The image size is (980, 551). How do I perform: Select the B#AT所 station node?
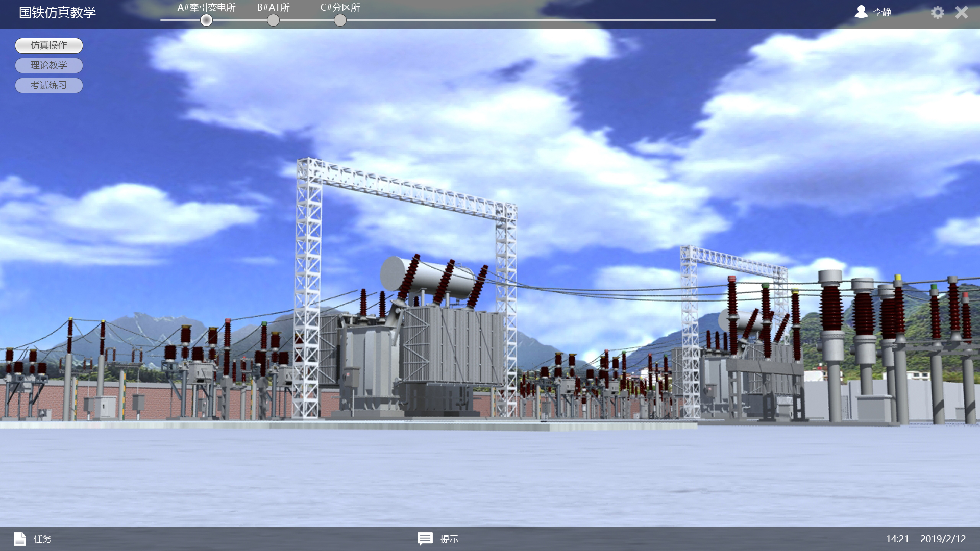pos(274,20)
